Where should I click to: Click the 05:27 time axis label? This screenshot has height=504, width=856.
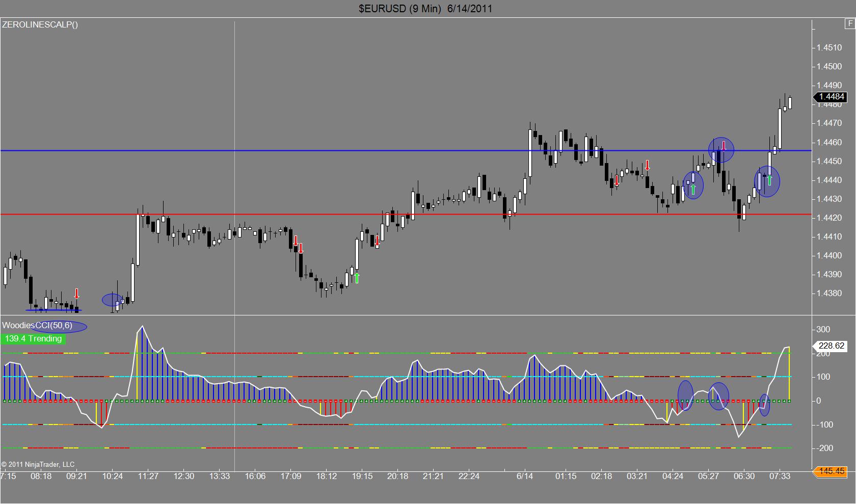pyautogui.click(x=709, y=476)
